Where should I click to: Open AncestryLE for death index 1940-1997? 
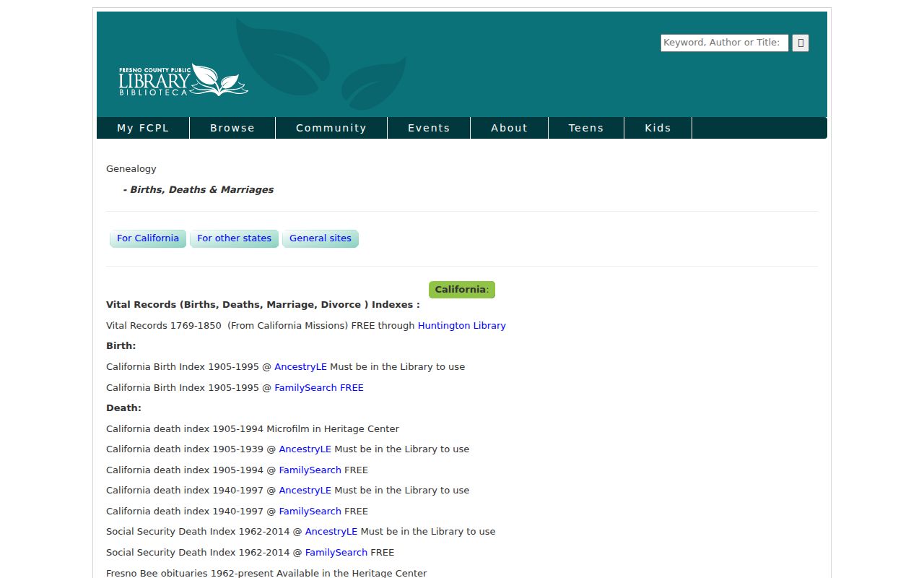[x=305, y=491]
